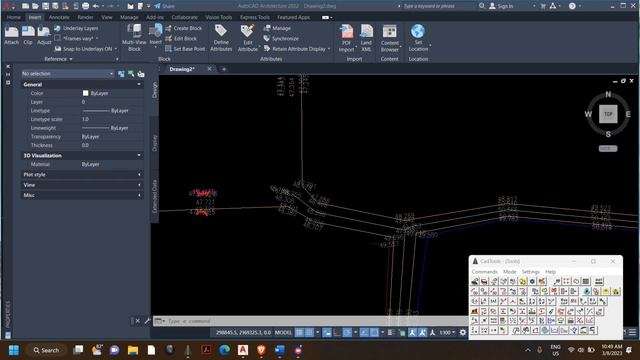Expand the Reference panel flyout
The image size is (640, 360).
[x=58, y=59]
